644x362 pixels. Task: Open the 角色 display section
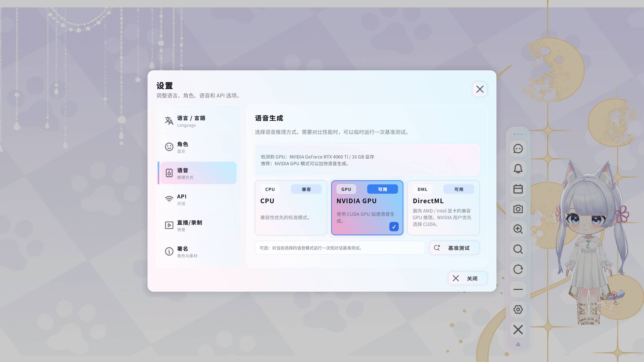click(198, 147)
